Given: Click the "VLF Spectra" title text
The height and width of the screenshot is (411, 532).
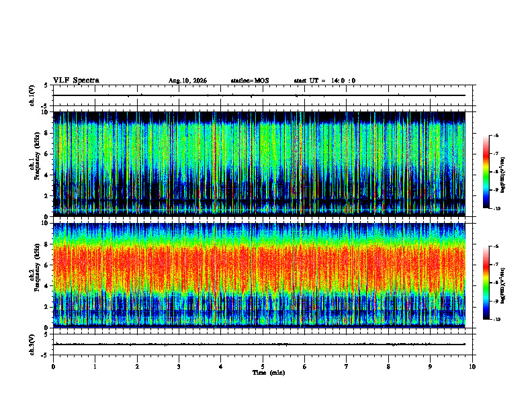Looking at the screenshot, I should coord(76,81).
